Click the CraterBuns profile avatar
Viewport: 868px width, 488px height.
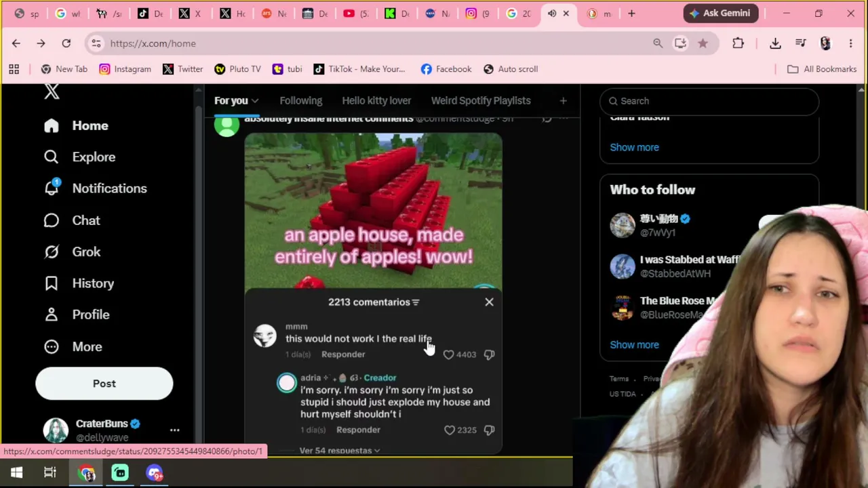(56, 430)
